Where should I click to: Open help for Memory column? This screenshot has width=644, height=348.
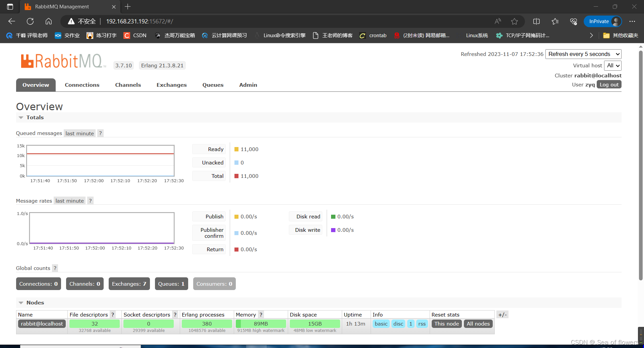(x=261, y=315)
